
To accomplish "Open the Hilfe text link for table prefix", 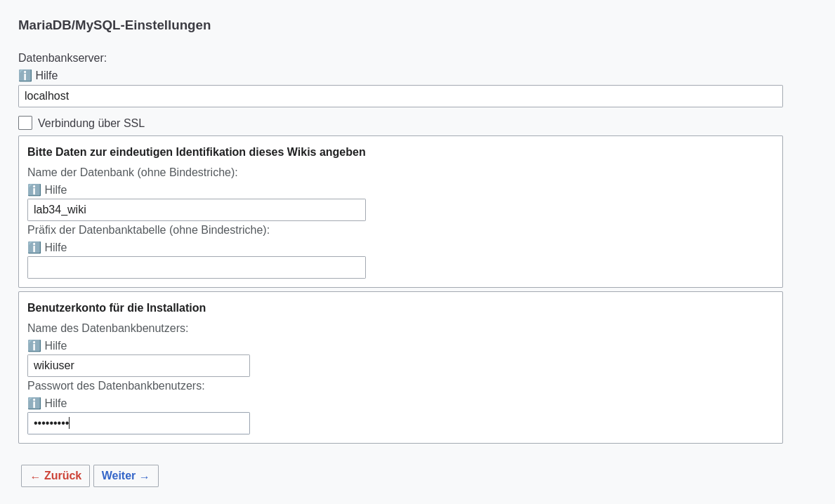I will pos(55,247).
